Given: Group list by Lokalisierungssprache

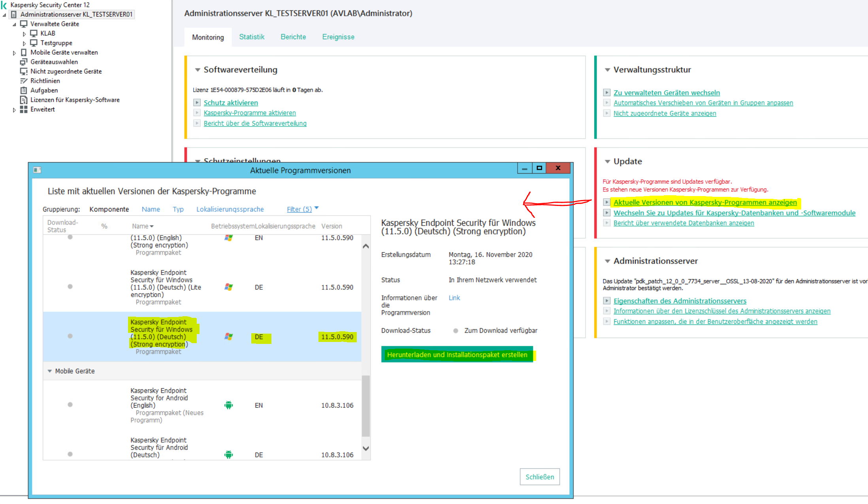Looking at the screenshot, I should 230,209.
